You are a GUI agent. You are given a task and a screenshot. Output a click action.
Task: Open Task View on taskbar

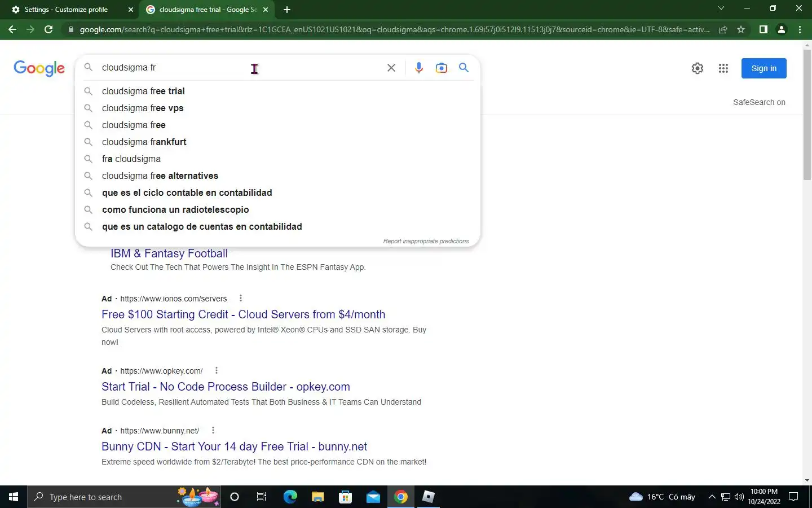point(262,497)
